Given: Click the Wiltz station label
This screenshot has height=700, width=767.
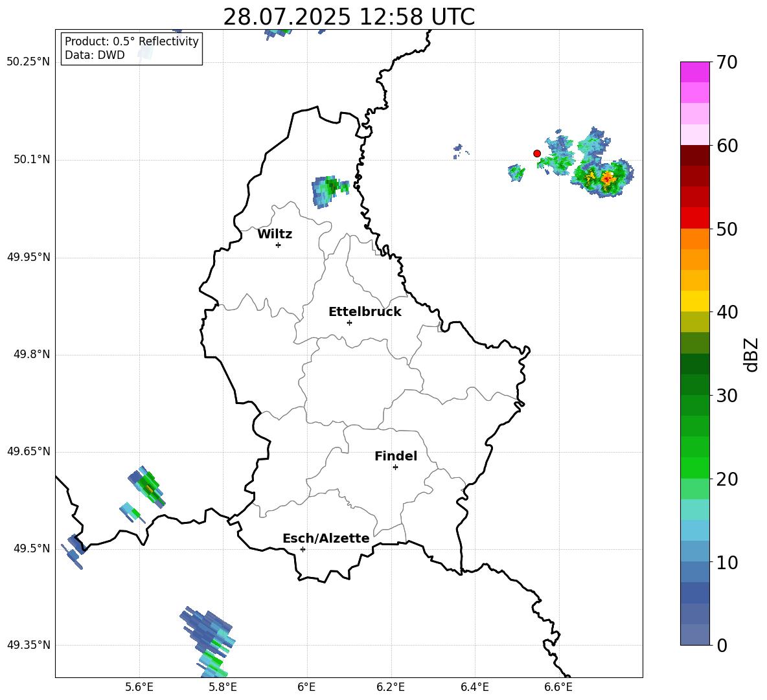Looking at the screenshot, I should pyautogui.click(x=275, y=234).
